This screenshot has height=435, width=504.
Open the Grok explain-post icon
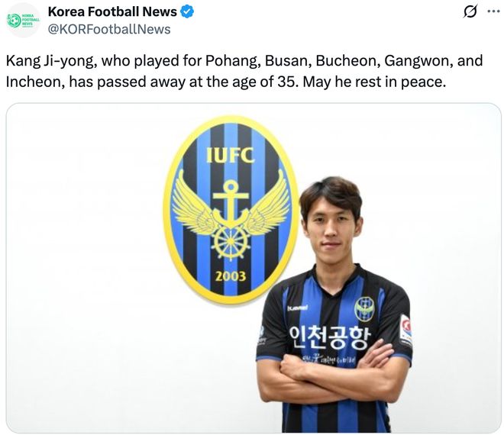pyautogui.click(x=470, y=12)
